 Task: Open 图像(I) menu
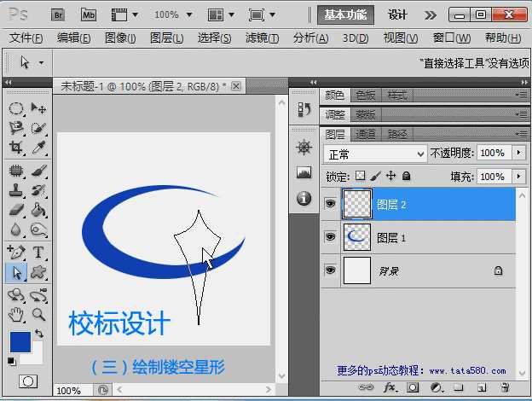point(120,38)
